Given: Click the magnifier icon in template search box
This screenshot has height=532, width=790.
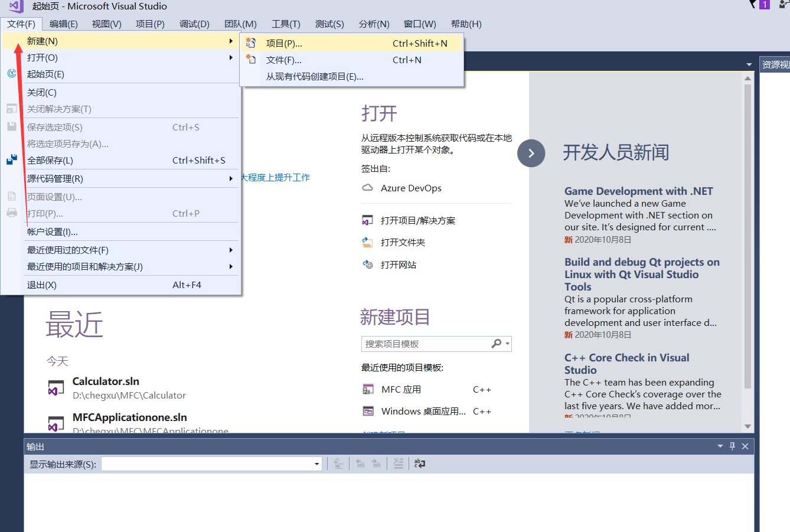Looking at the screenshot, I should (496, 344).
